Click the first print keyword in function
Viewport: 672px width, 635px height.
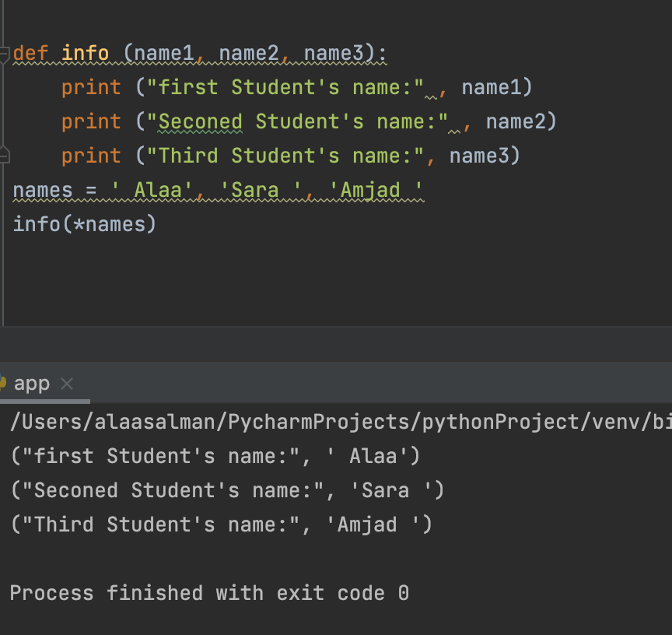tap(91, 87)
